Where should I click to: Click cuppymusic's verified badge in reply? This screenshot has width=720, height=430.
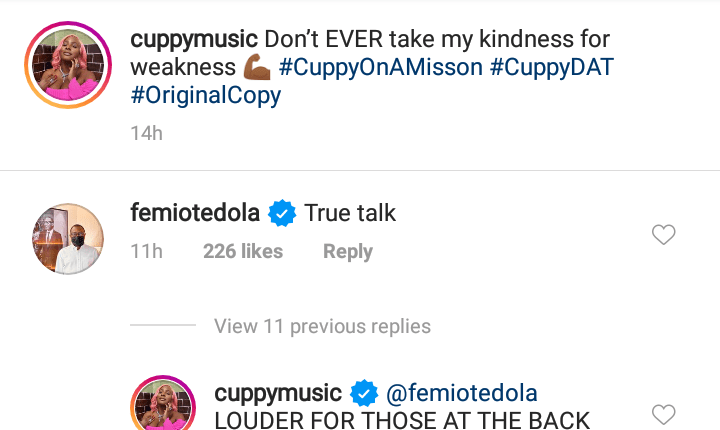tap(362, 393)
